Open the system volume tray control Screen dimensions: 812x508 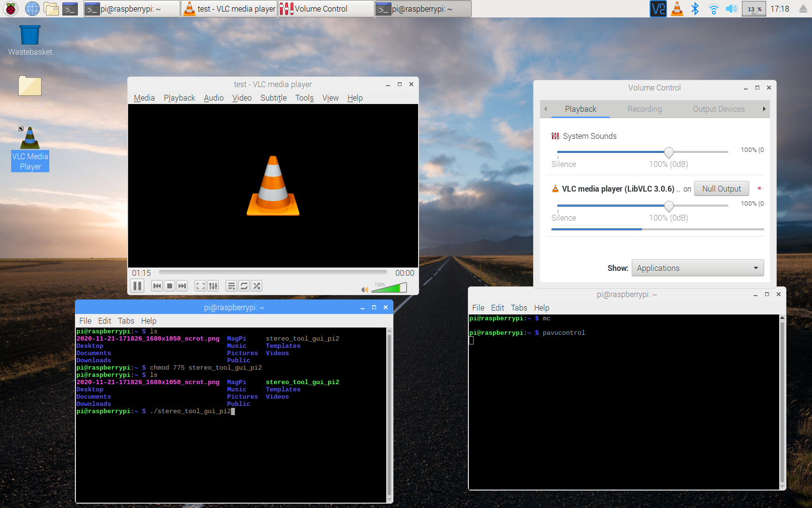731,9
